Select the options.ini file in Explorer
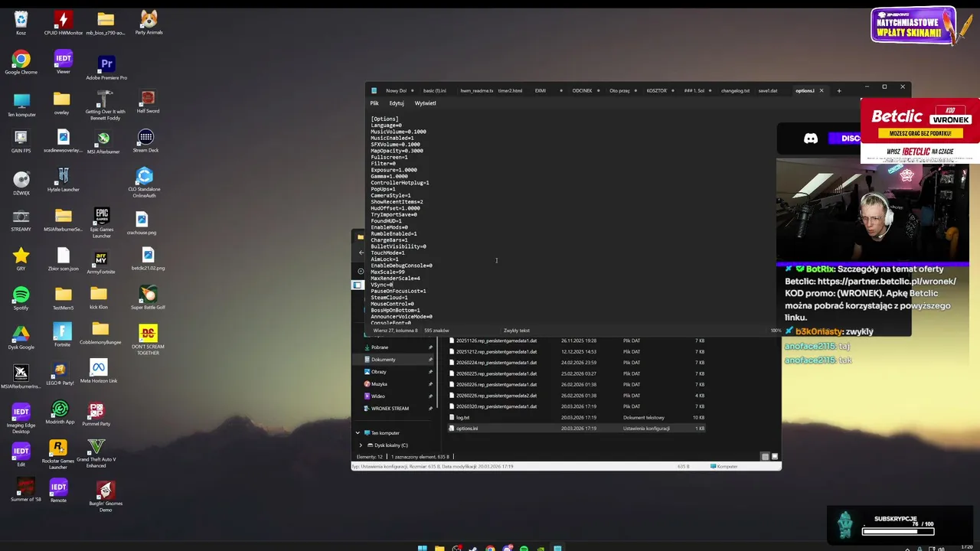 pos(576,428)
